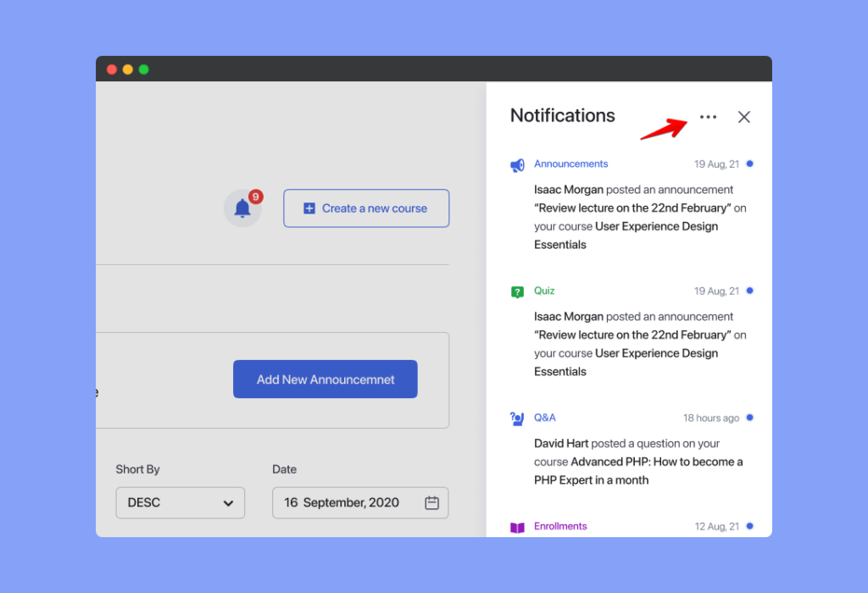868x593 pixels.
Task: Click the calendar icon in the Date field
Action: pos(431,502)
